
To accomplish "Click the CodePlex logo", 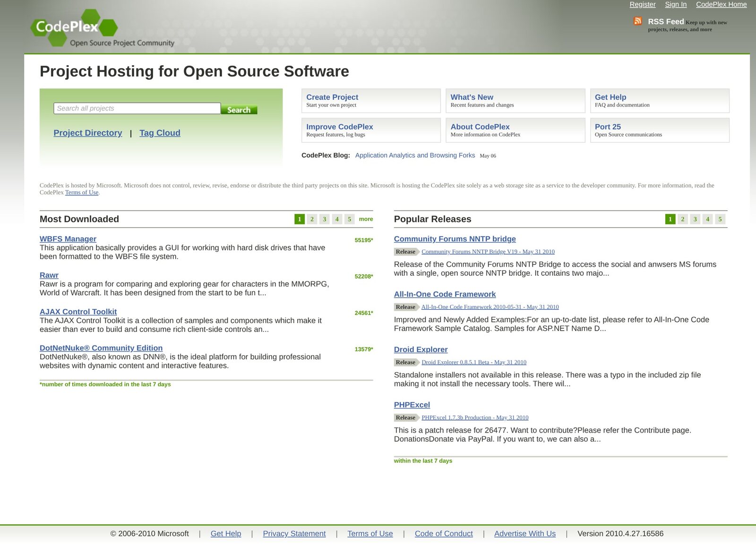I will click(102, 28).
